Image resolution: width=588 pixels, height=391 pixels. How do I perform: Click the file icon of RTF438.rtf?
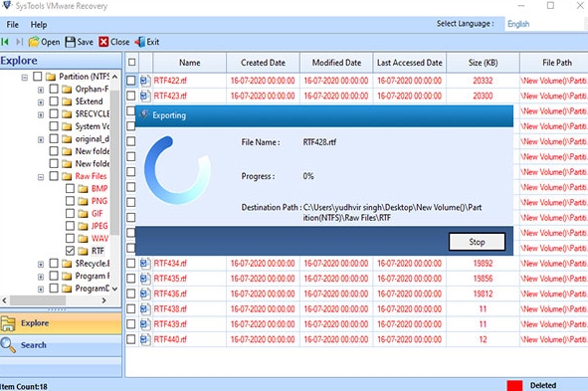145,308
